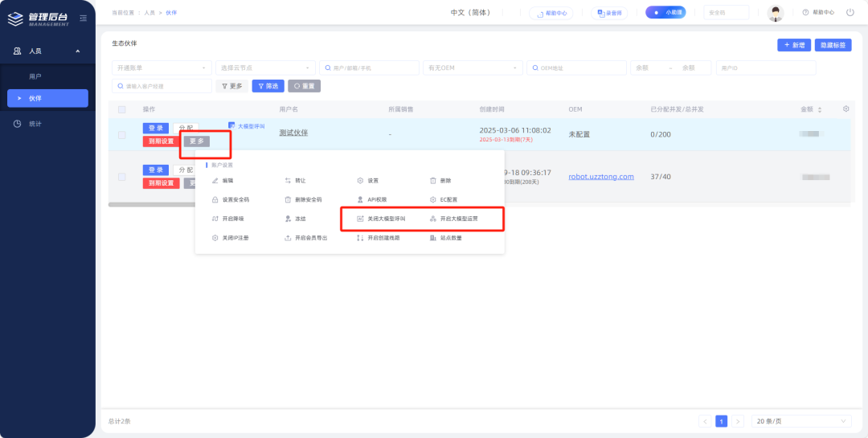Click the user avatar in header
The height and width of the screenshot is (438, 868).
pyautogui.click(x=776, y=13)
